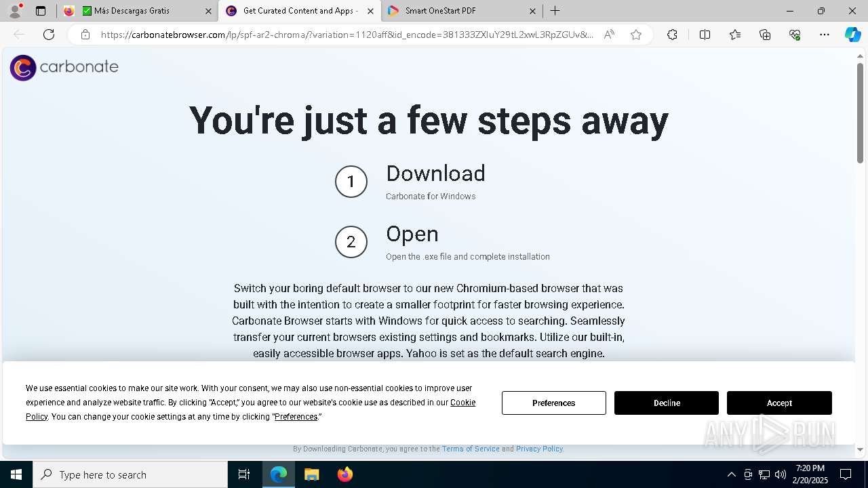Screen dimensions: 868x488
Task: Open Task View
Action: pos(244,474)
